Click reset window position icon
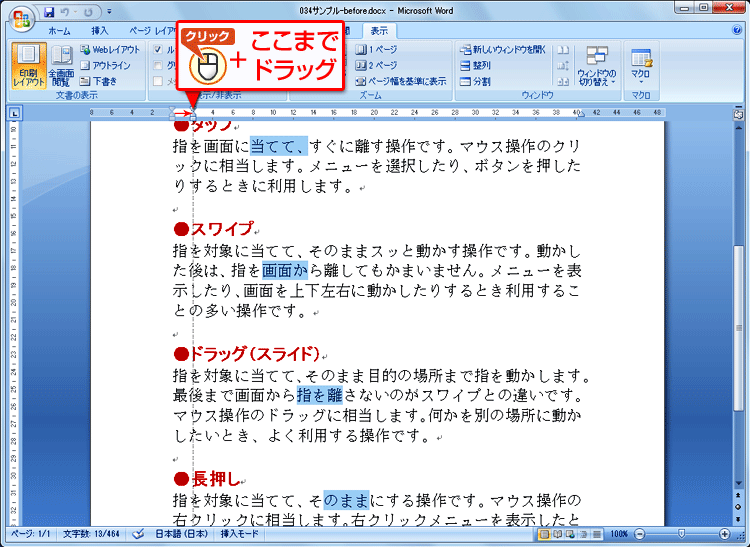The height and width of the screenshot is (547, 750). pyautogui.click(x=563, y=81)
